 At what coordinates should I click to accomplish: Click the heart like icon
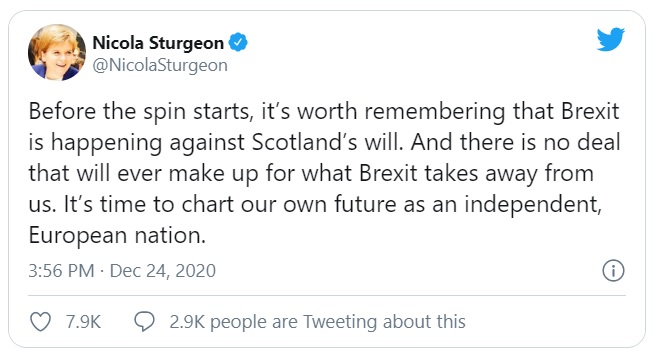[41, 322]
